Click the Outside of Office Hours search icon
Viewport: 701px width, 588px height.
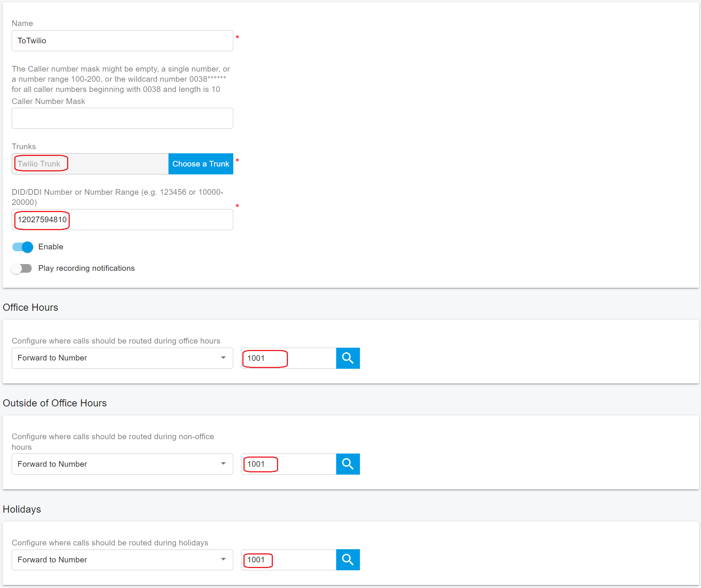point(347,464)
